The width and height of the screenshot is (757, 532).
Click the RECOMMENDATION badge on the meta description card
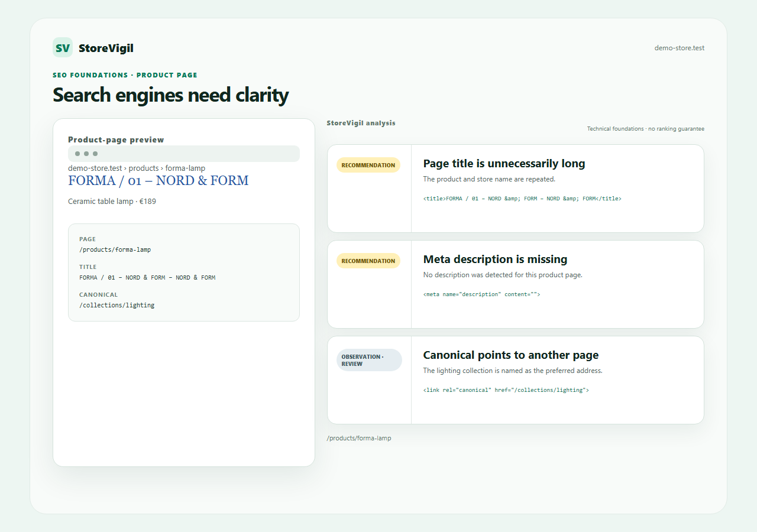(x=368, y=261)
